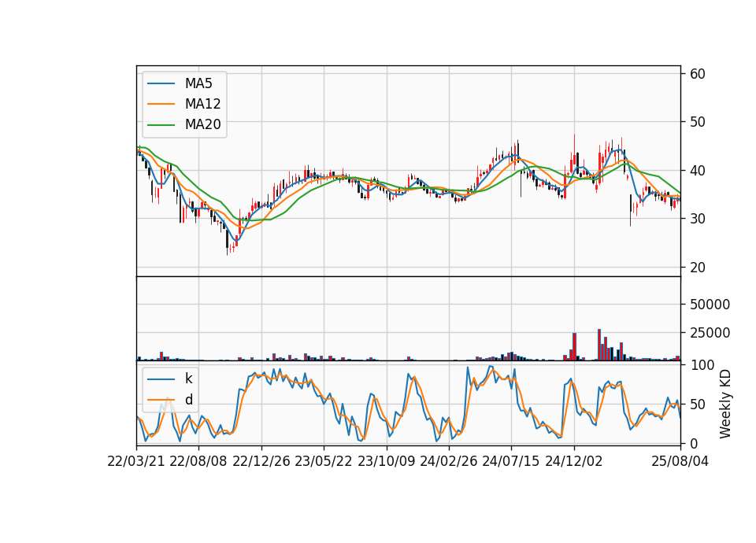
Task: Click the d legend label
Action: (x=188, y=400)
